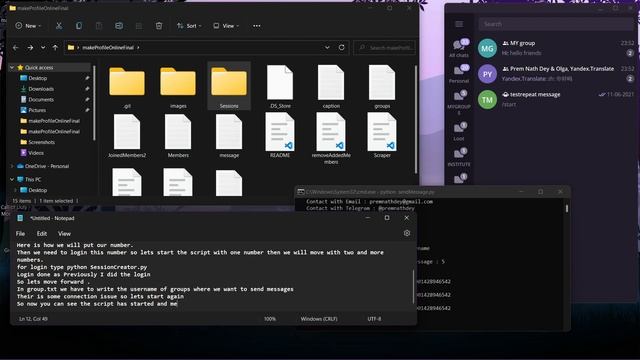Select the Sessions folder
The image size is (640, 360).
(229, 87)
